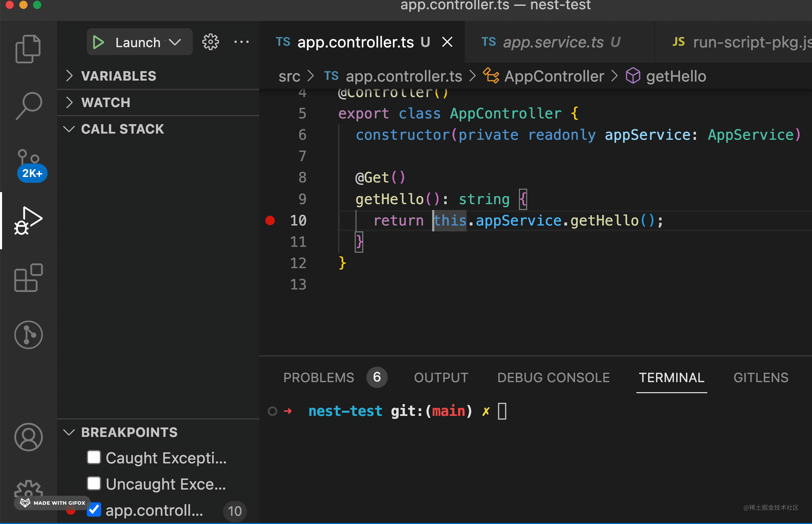Open the Accounts icon in the activity bar

(x=28, y=437)
